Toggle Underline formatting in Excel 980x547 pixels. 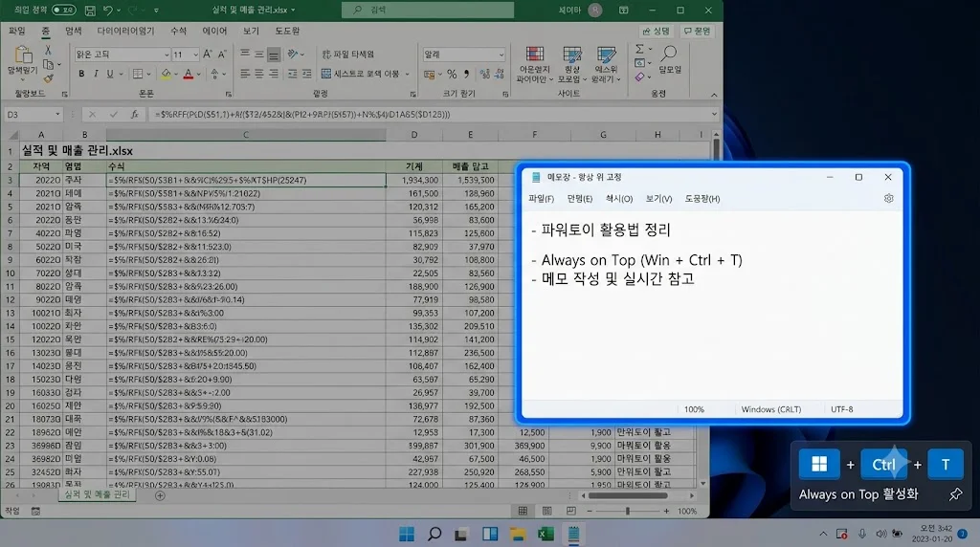click(x=110, y=74)
